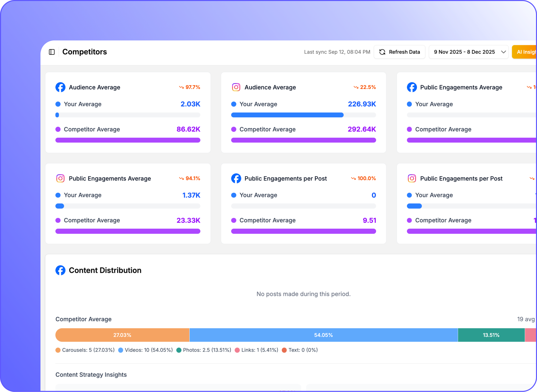This screenshot has width=537, height=392.
Task: Click the Refresh Data button
Action: pos(399,52)
